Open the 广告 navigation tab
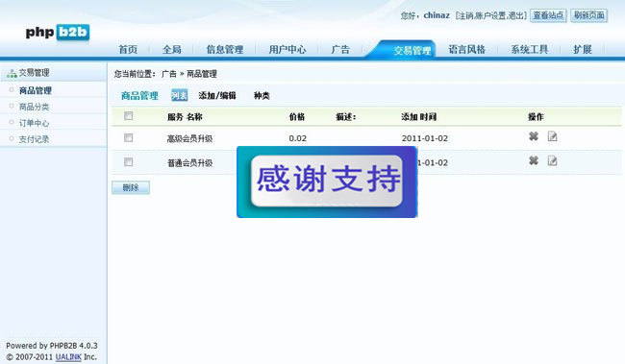 [x=340, y=49]
